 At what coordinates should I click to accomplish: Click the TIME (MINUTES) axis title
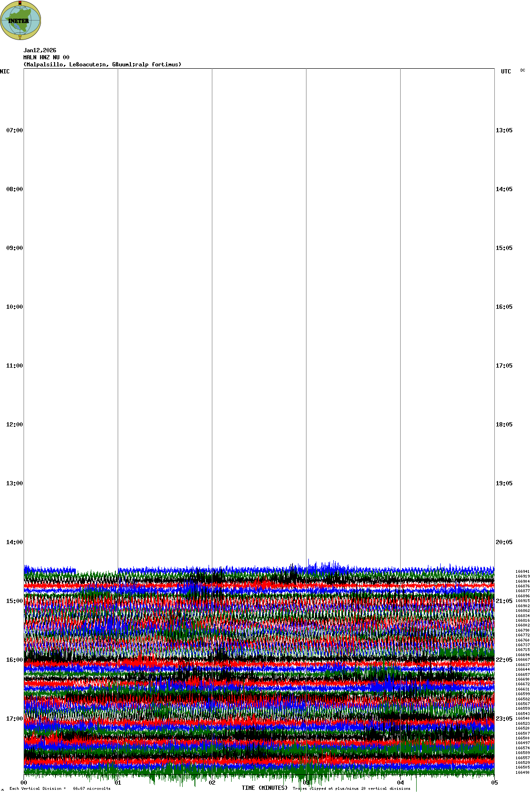265,788
